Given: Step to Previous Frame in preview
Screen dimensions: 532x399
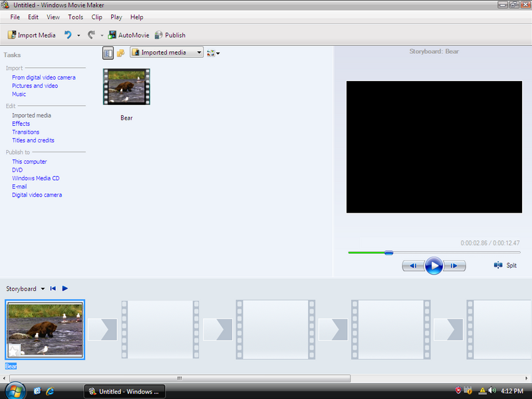Looking at the screenshot, I should pyautogui.click(x=413, y=265).
